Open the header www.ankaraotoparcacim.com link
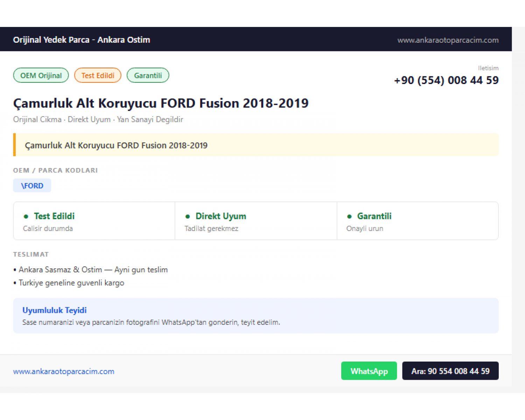 coord(448,40)
